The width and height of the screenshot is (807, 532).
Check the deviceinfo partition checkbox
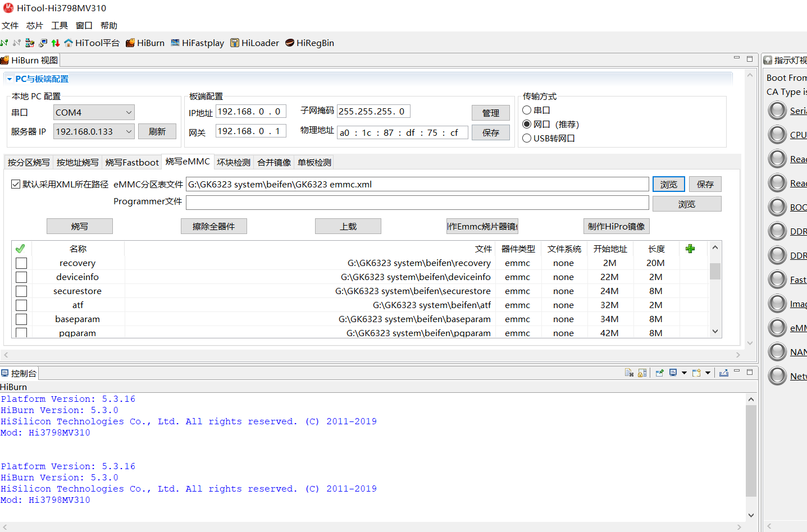(21, 277)
